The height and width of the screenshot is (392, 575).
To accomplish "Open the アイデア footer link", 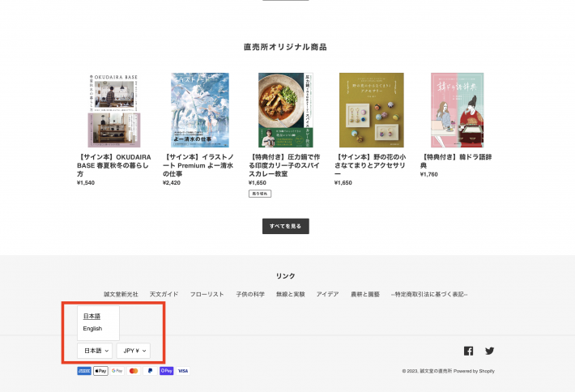I will [327, 294].
